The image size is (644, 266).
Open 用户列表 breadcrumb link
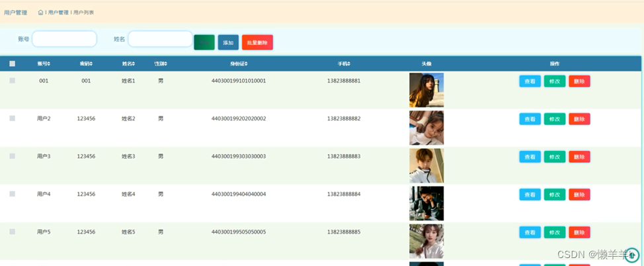pyautogui.click(x=84, y=13)
